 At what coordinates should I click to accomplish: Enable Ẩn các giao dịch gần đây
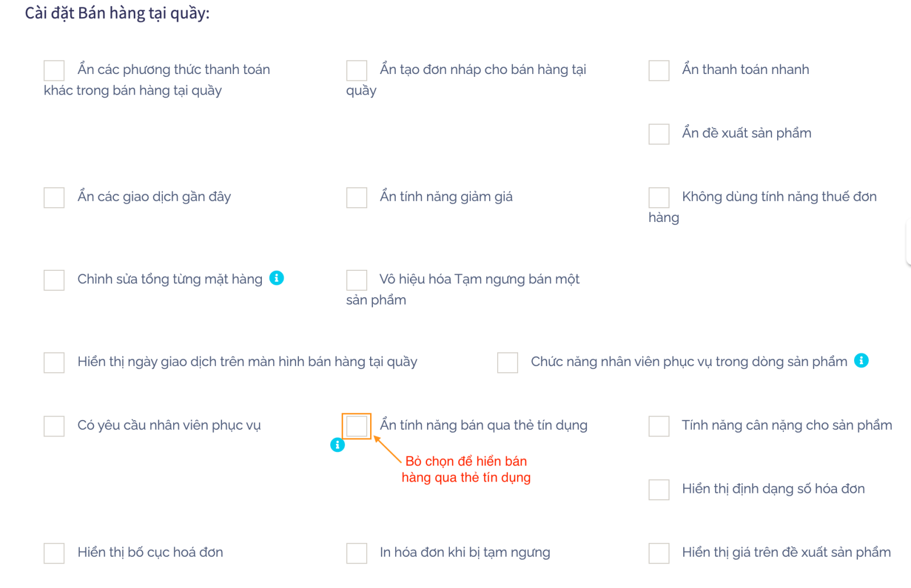(x=54, y=198)
